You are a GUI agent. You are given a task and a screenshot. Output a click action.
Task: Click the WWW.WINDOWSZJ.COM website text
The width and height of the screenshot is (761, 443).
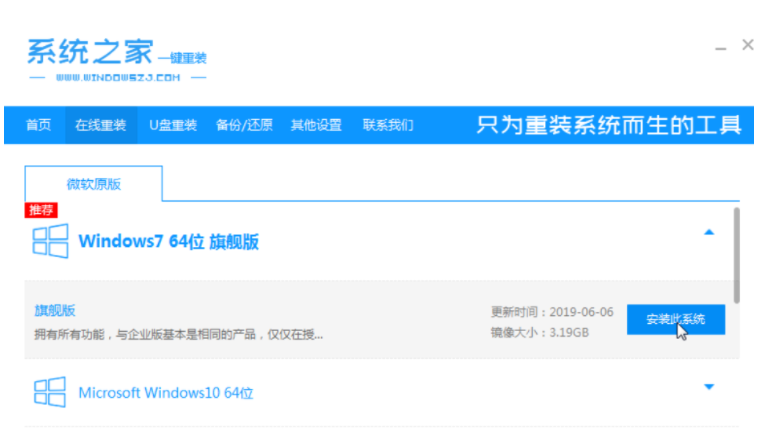tap(118, 78)
